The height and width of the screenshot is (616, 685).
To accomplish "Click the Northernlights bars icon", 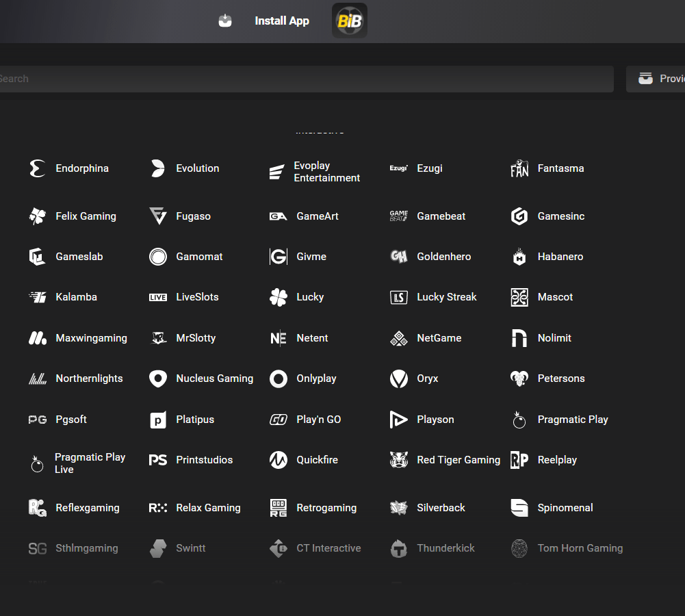I will 37,378.
